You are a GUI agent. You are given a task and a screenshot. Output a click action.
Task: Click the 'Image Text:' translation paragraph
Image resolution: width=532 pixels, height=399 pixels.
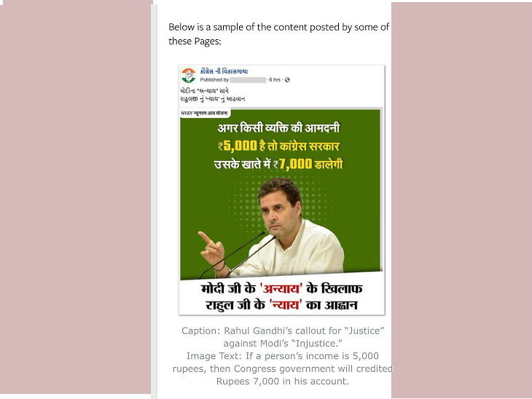[x=283, y=368]
